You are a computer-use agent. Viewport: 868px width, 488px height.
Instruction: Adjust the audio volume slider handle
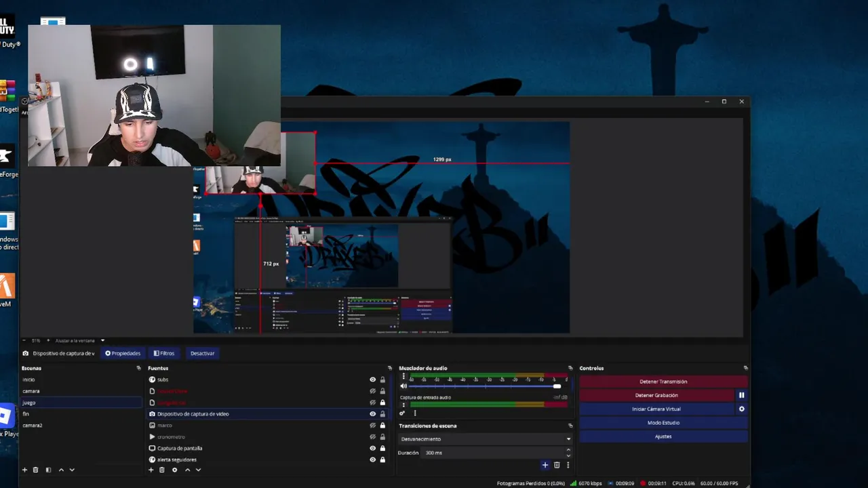tap(557, 386)
